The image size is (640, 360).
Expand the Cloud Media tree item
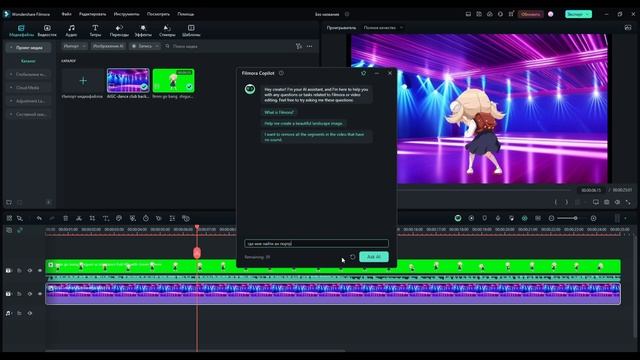pos(11,88)
